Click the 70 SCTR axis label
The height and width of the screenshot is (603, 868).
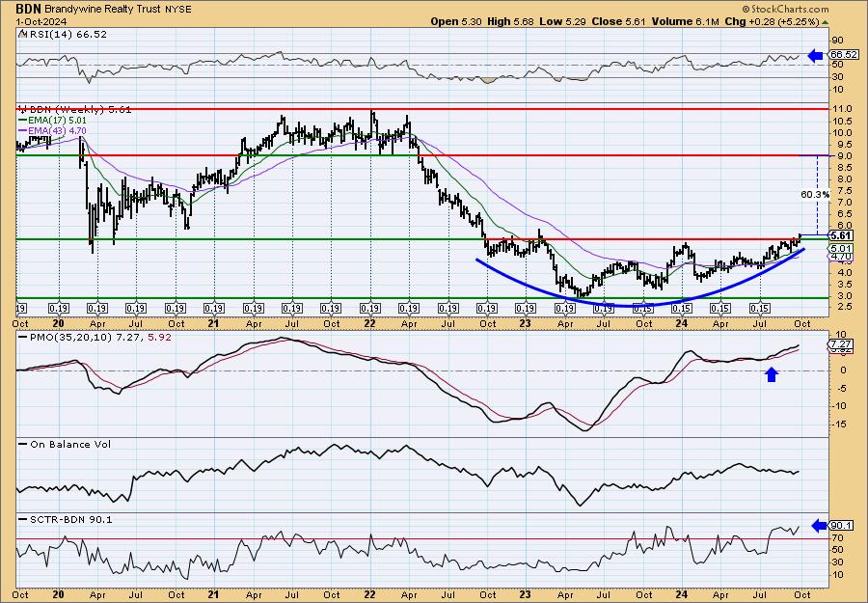pyautogui.click(x=836, y=538)
